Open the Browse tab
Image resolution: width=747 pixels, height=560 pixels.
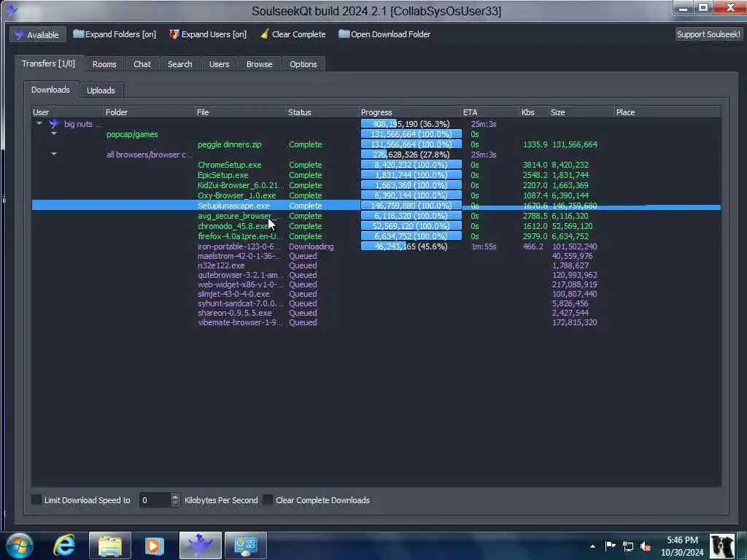pyautogui.click(x=259, y=64)
